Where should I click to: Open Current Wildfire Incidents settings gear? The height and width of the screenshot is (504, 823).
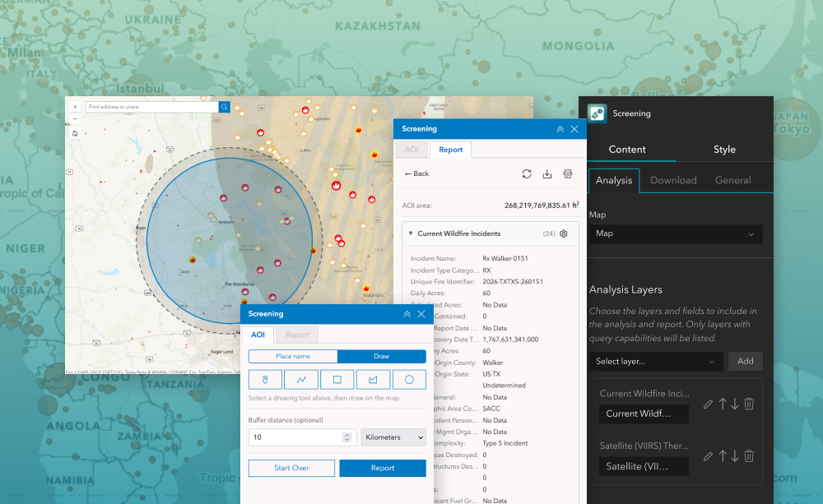click(x=564, y=234)
